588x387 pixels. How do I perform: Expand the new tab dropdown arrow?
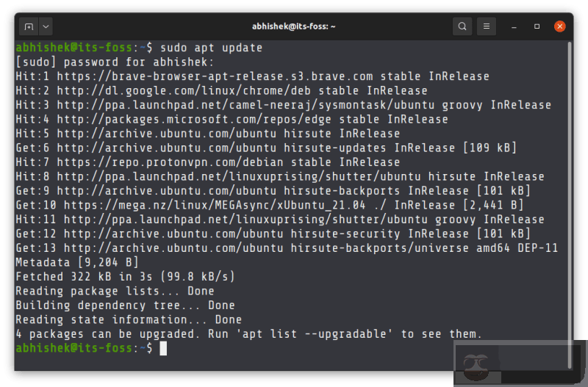(46, 26)
